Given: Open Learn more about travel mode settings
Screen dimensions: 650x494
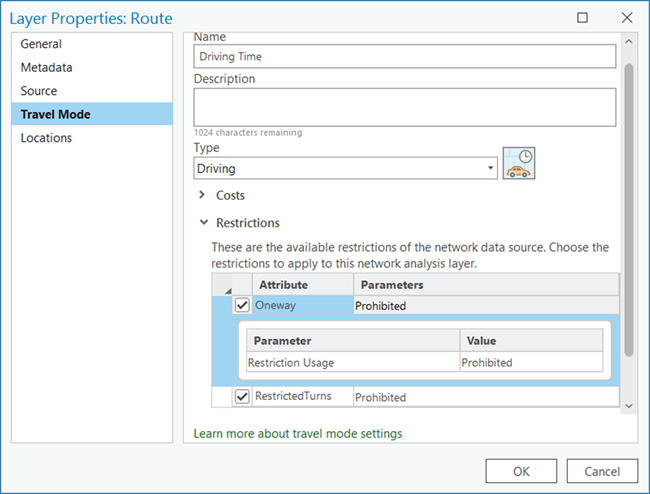Looking at the screenshot, I should [x=297, y=433].
